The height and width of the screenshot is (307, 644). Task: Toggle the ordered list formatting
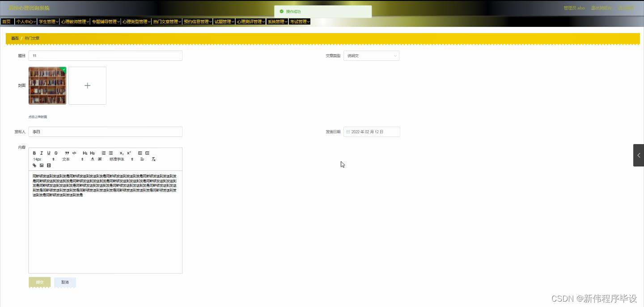pos(104,153)
